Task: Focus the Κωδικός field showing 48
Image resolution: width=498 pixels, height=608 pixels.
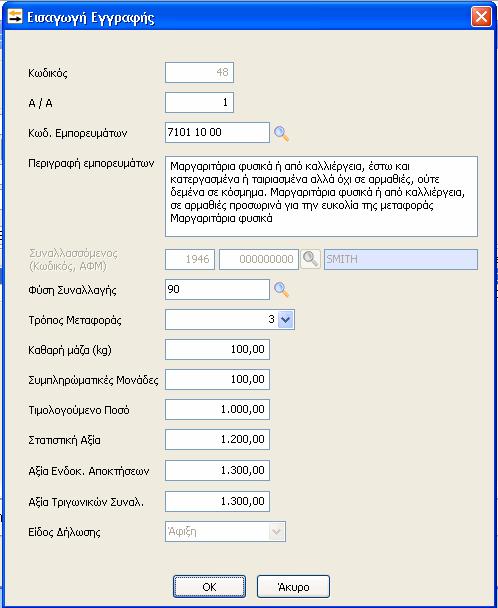Action: tap(199, 73)
